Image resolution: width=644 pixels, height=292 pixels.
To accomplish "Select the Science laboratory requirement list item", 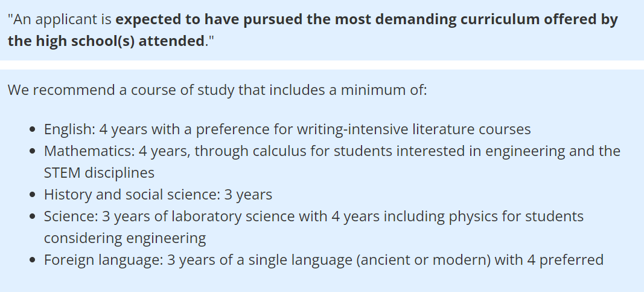I will [314, 216].
